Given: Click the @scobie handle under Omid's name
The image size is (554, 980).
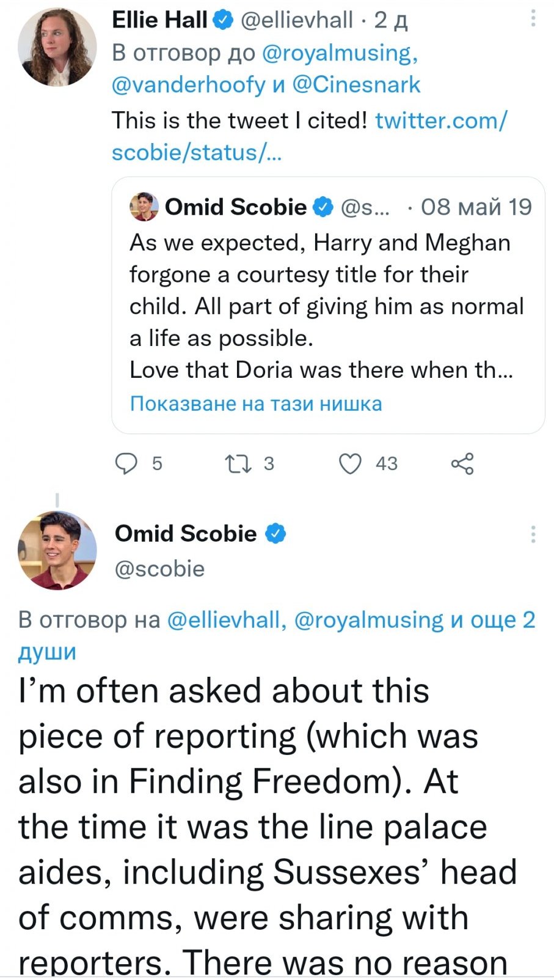Looking at the screenshot, I should [x=159, y=569].
